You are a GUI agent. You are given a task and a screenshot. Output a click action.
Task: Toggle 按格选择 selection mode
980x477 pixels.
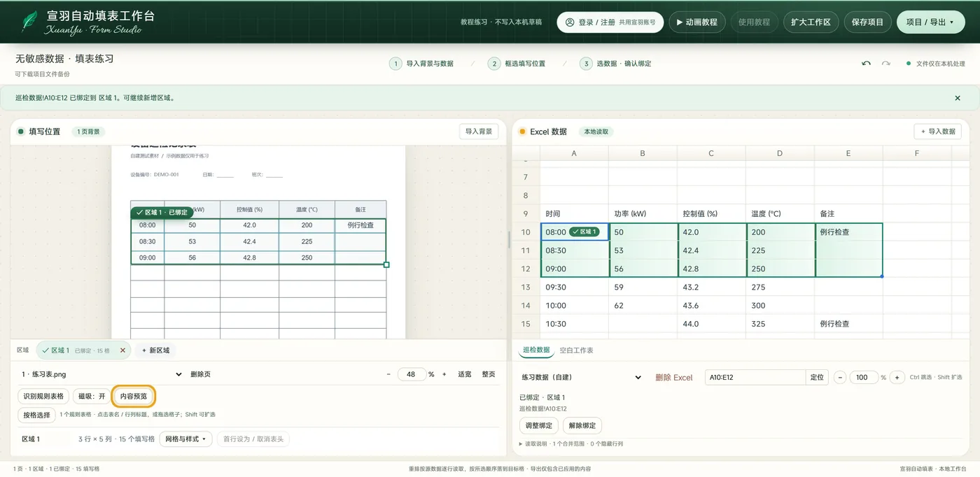pos(37,415)
